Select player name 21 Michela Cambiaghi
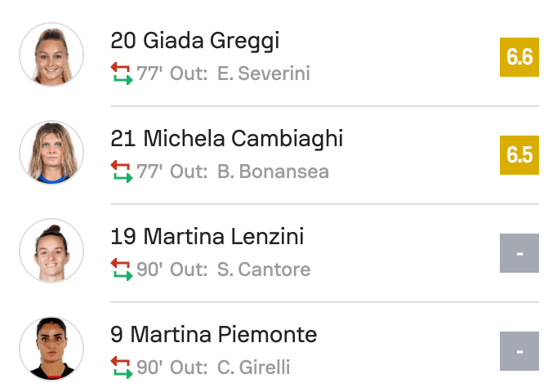The width and height of the screenshot is (557, 392). click(226, 139)
